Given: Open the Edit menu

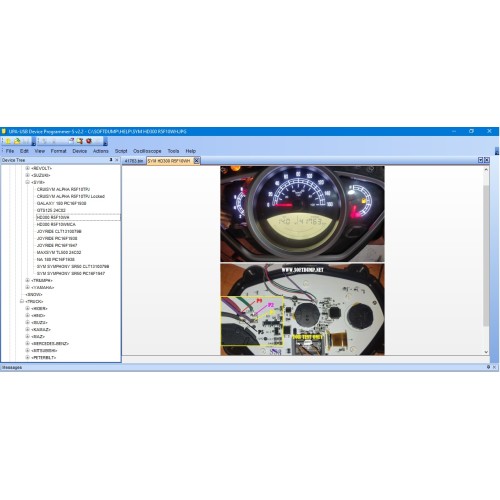Looking at the screenshot, I should 24,151.
